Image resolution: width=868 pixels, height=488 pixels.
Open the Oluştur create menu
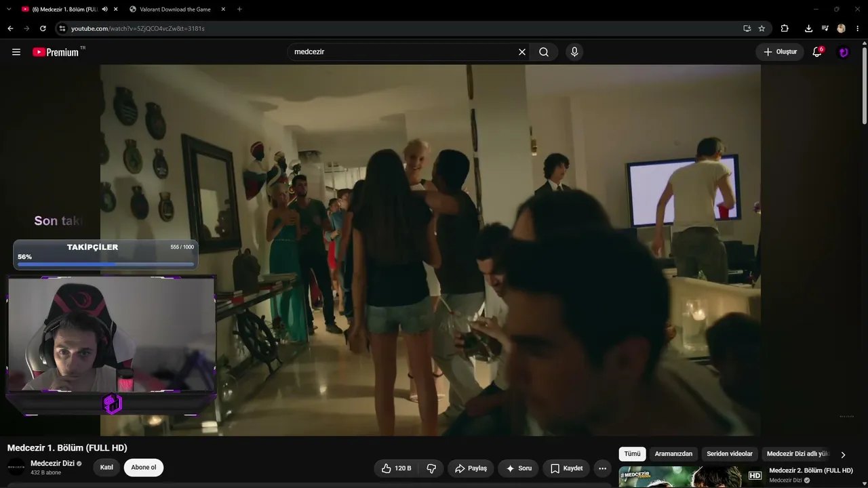pyautogui.click(x=780, y=52)
